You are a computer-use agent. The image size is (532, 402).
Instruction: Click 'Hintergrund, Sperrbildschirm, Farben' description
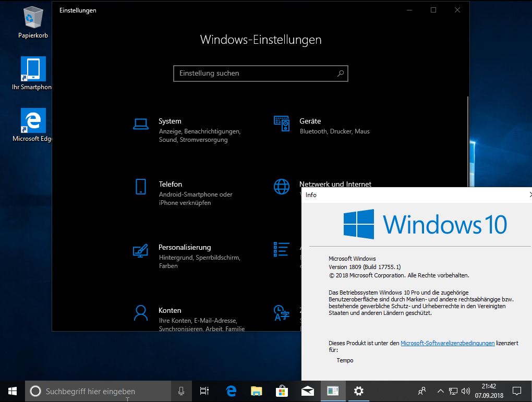(x=199, y=262)
